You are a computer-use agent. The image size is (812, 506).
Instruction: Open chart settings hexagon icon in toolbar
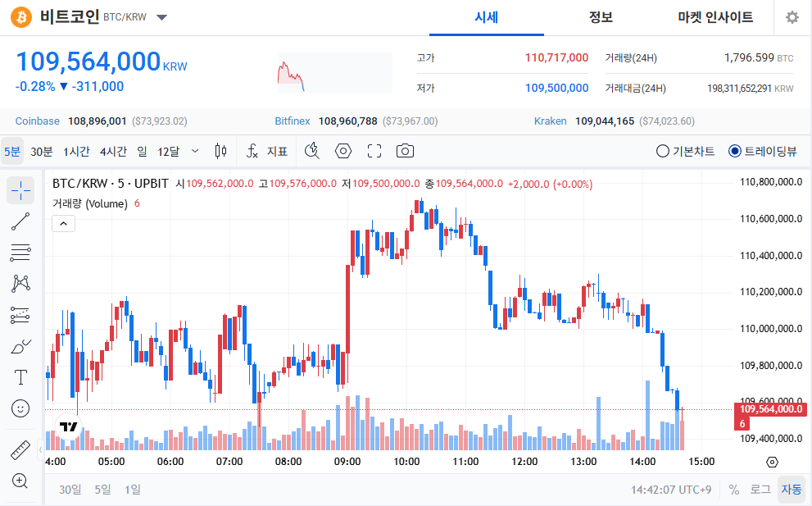coord(343,151)
